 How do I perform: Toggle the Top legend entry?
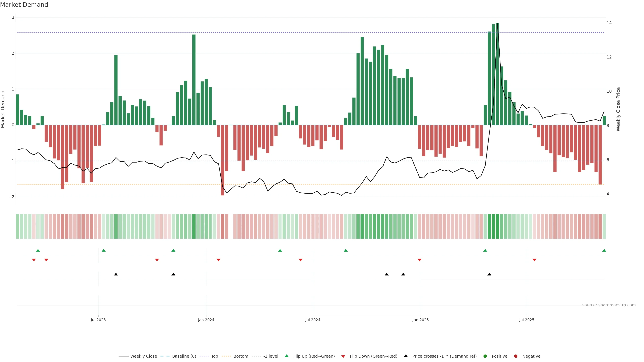tap(214, 356)
